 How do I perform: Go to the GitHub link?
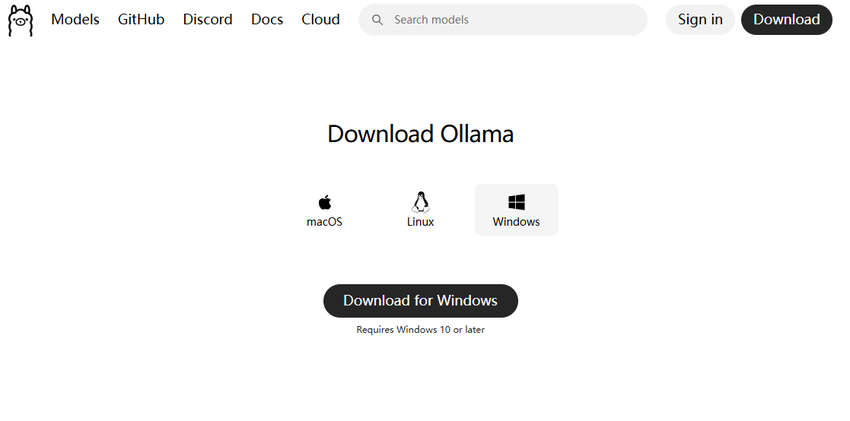click(141, 20)
